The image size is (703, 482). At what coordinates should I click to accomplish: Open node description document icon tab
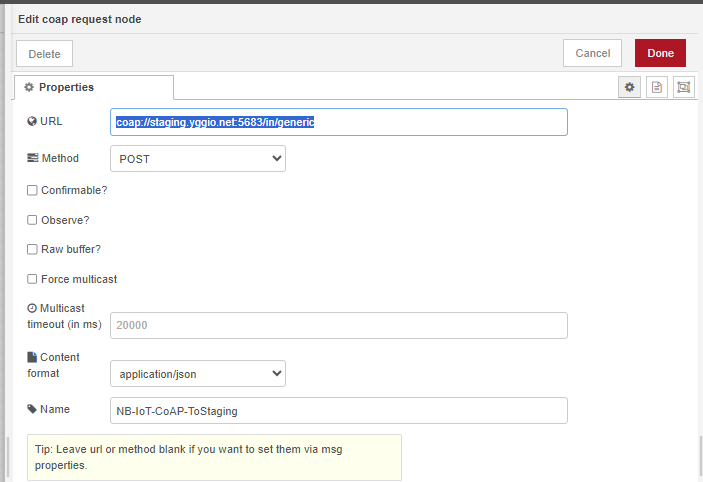coord(656,87)
